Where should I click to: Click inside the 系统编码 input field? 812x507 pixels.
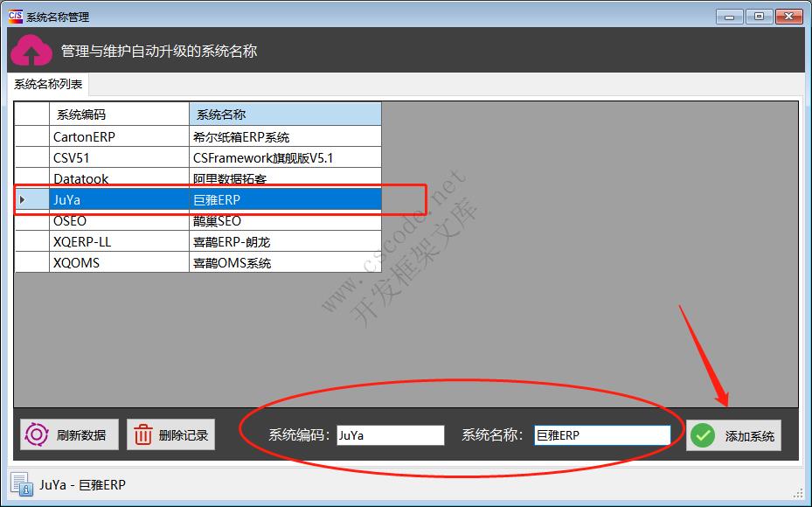click(x=390, y=434)
